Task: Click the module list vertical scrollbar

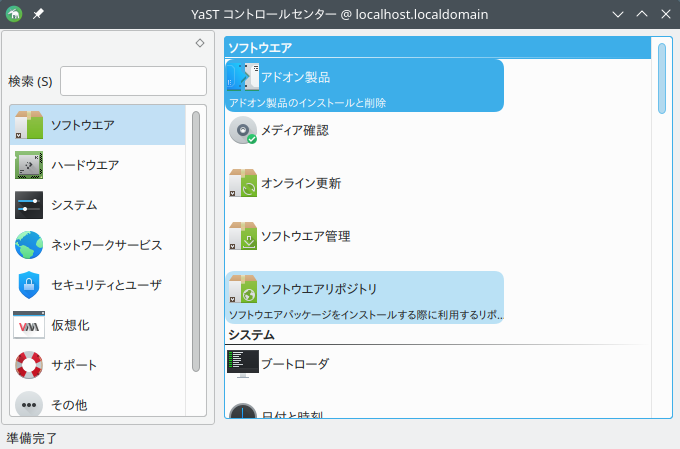Action: coord(662,79)
